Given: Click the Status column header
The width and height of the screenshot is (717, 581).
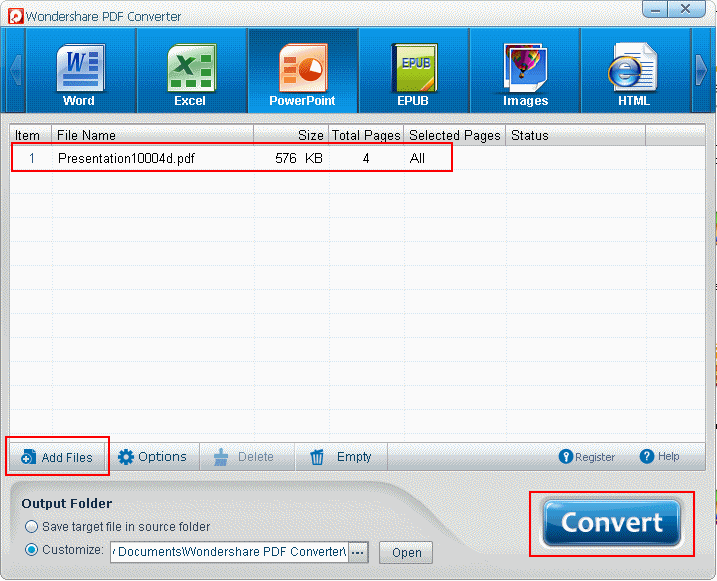Looking at the screenshot, I should [576, 135].
